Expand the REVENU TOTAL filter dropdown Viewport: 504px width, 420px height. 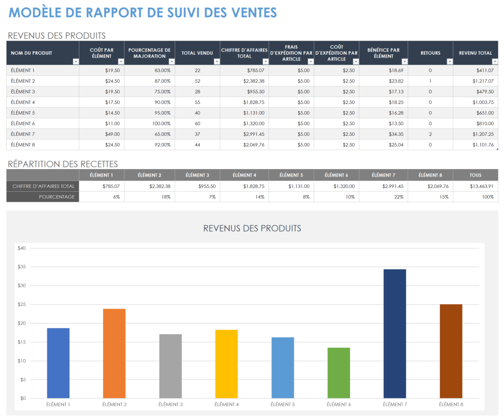point(495,61)
